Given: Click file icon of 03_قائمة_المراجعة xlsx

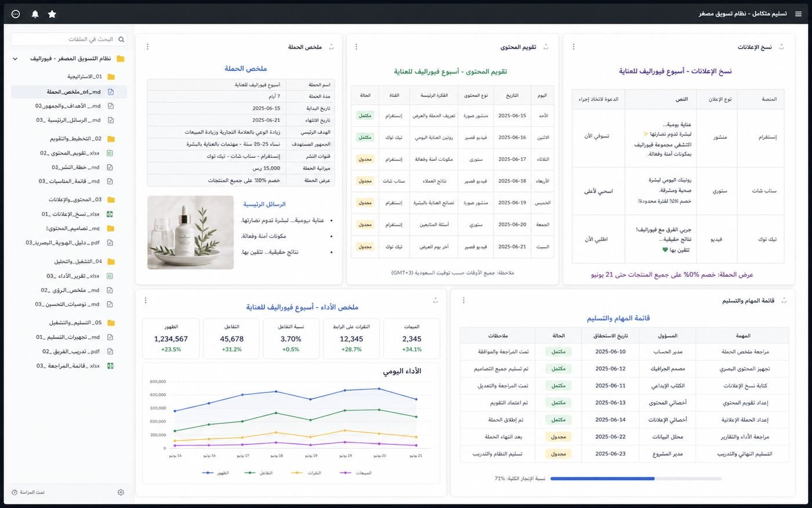Looking at the screenshot, I should tap(110, 366).
